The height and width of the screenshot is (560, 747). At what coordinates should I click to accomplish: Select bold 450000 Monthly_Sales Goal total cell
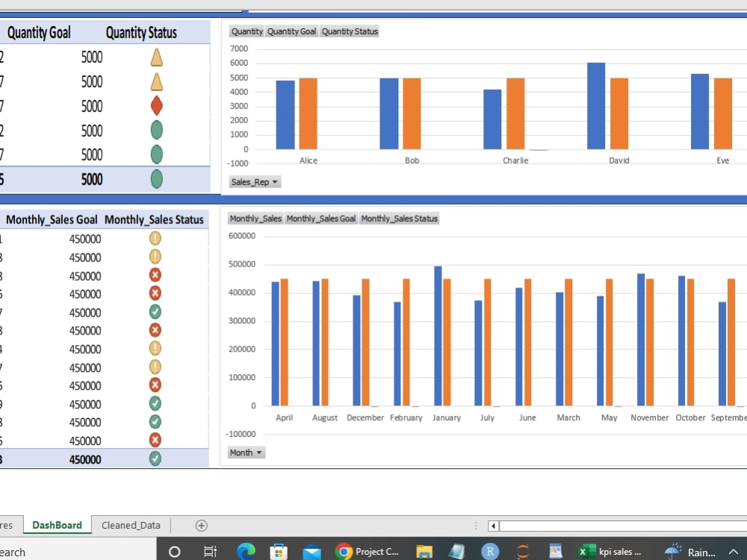85,459
